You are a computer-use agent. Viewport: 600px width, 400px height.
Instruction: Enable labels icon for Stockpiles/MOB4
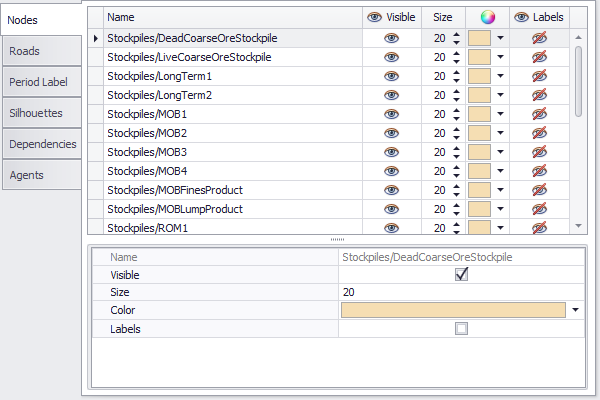click(539, 171)
